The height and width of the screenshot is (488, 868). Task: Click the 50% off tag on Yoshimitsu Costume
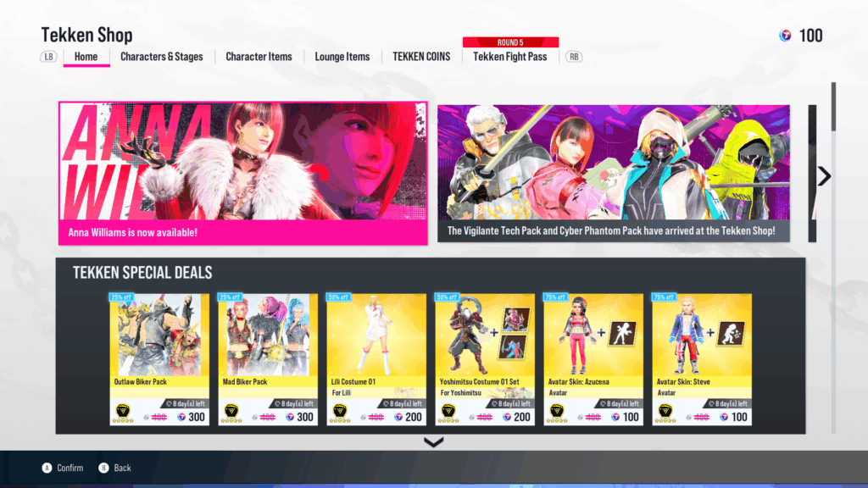pos(447,297)
